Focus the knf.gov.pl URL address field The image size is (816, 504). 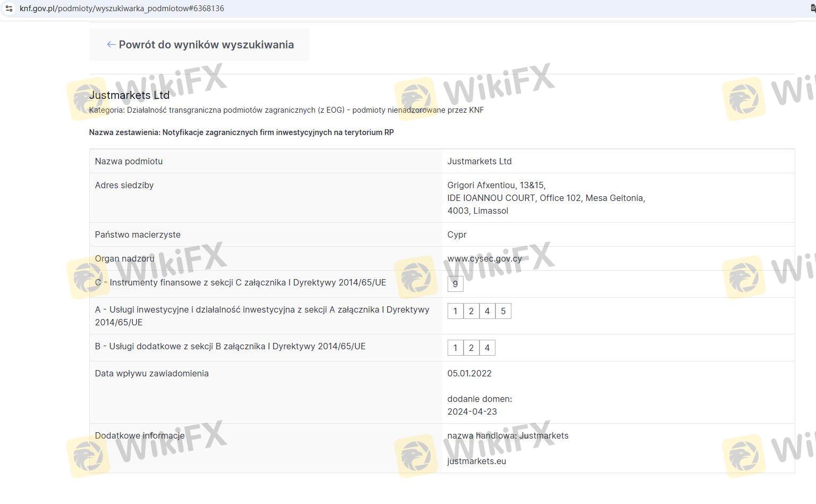tap(122, 9)
